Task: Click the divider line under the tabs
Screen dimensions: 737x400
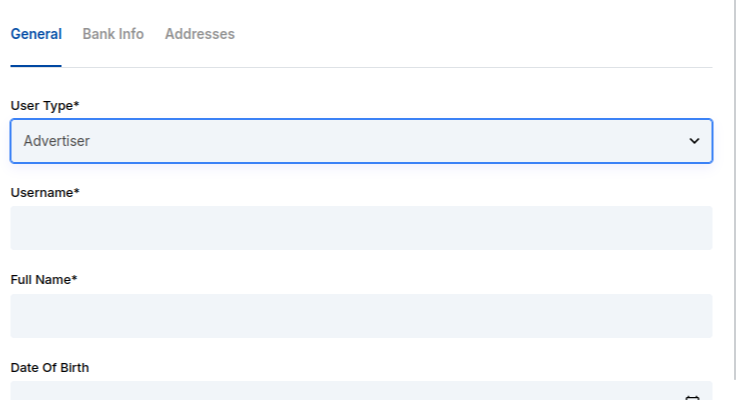Action: (400, 67)
